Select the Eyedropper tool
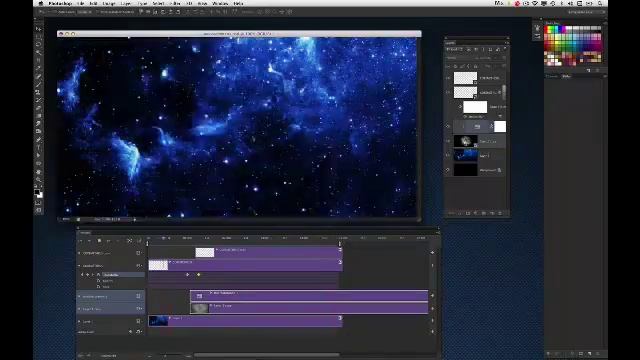640x360 pixels. click(39, 69)
